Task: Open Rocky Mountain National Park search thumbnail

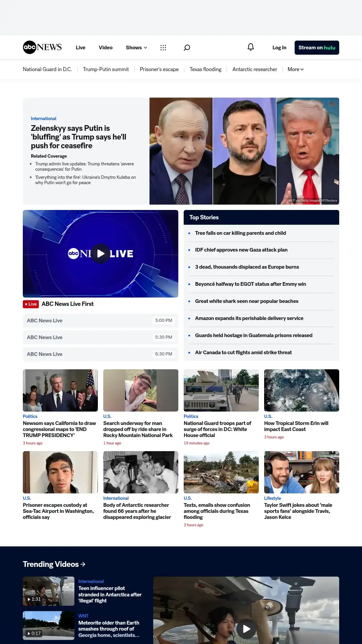Action: (x=141, y=390)
